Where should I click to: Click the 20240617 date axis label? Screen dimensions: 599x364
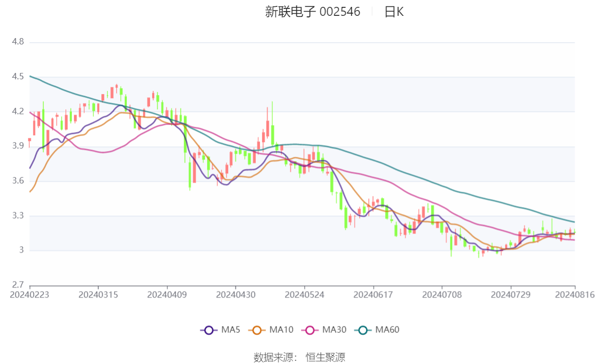click(x=373, y=294)
